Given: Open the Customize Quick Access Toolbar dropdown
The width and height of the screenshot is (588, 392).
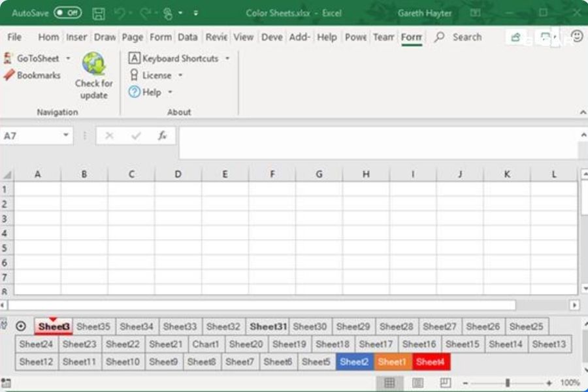Looking at the screenshot, I should click(195, 13).
